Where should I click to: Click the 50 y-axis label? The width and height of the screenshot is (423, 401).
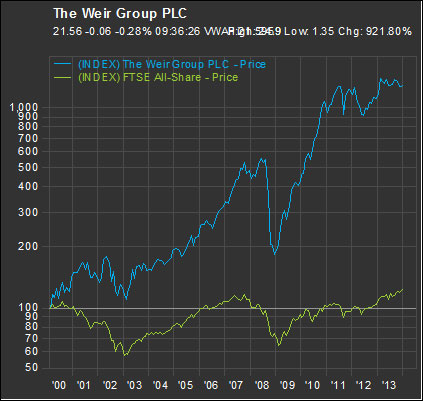click(x=32, y=368)
